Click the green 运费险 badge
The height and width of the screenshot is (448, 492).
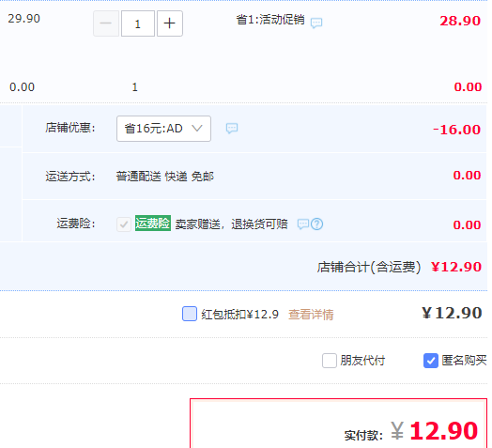[153, 224]
